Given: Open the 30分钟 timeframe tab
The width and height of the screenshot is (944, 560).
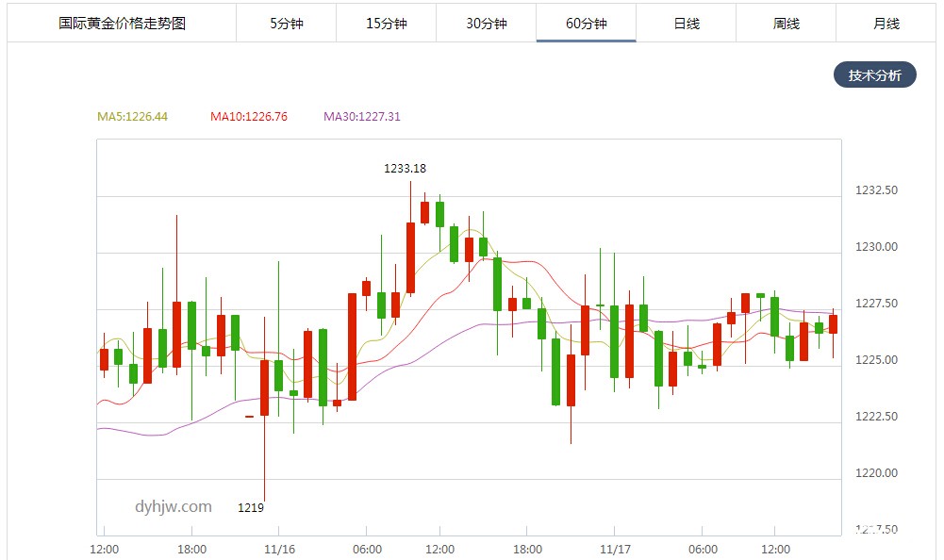Looking at the screenshot, I should click(486, 24).
